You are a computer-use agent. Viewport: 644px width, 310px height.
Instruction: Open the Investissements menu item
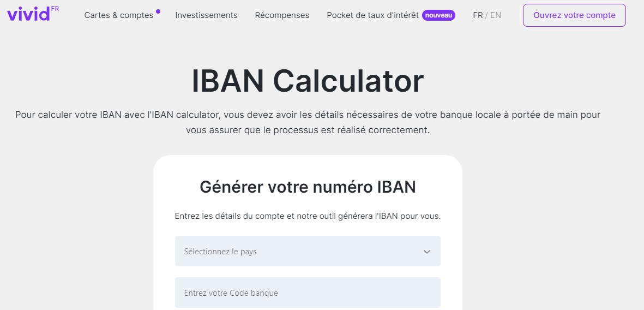(206, 15)
